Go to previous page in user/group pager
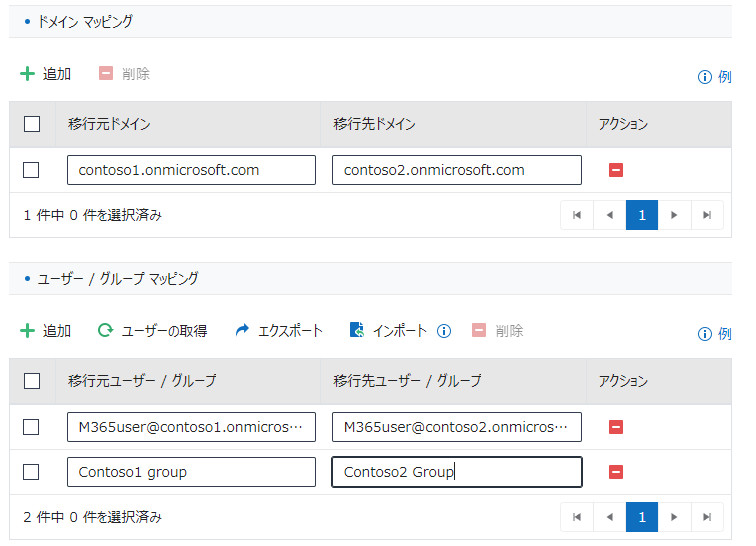Image resolution: width=756 pixels, height=546 pixels. (x=609, y=517)
